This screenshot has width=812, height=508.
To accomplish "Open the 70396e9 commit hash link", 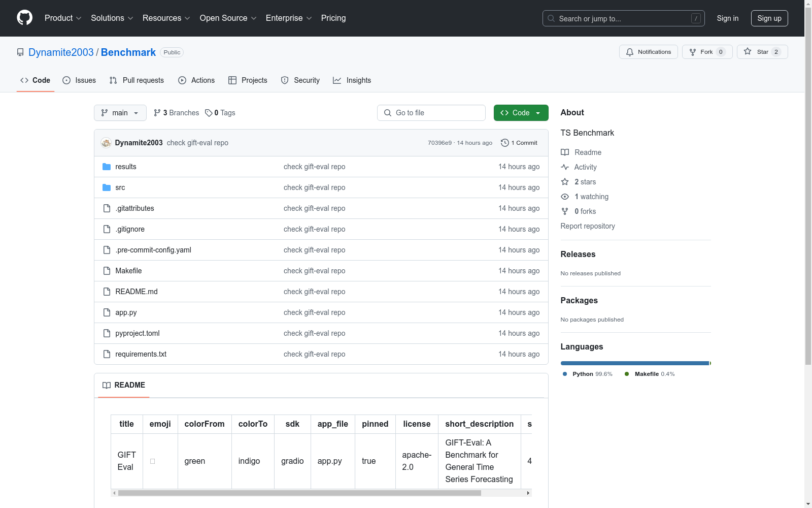I will pos(439,143).
